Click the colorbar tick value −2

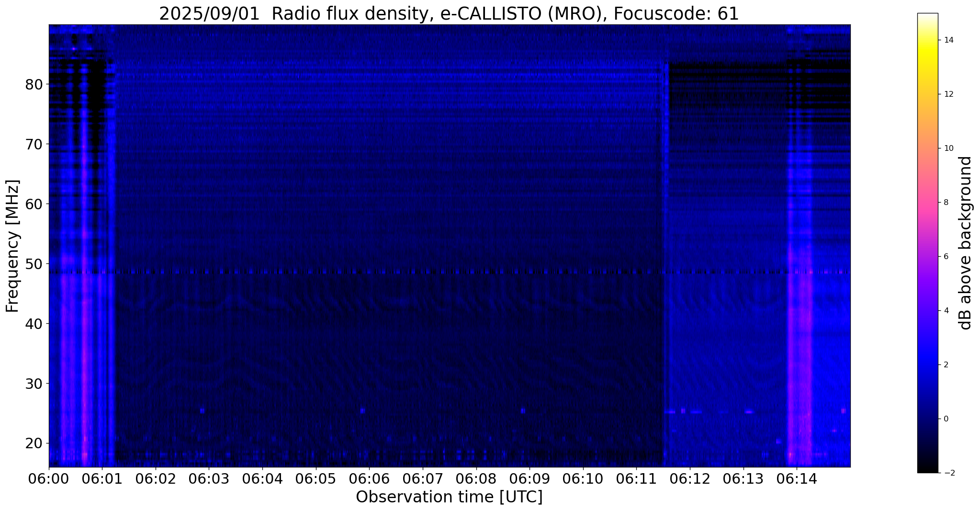(948, 473)
